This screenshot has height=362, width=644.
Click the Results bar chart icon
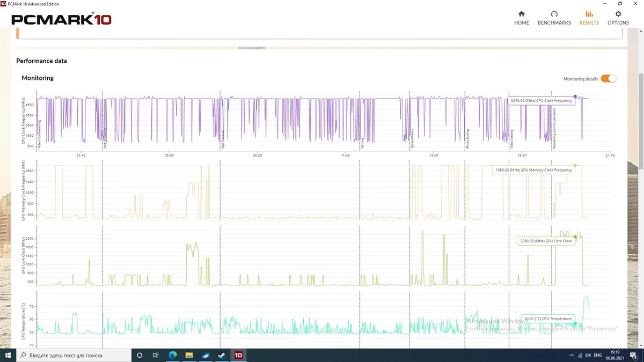tap(589, 14)
